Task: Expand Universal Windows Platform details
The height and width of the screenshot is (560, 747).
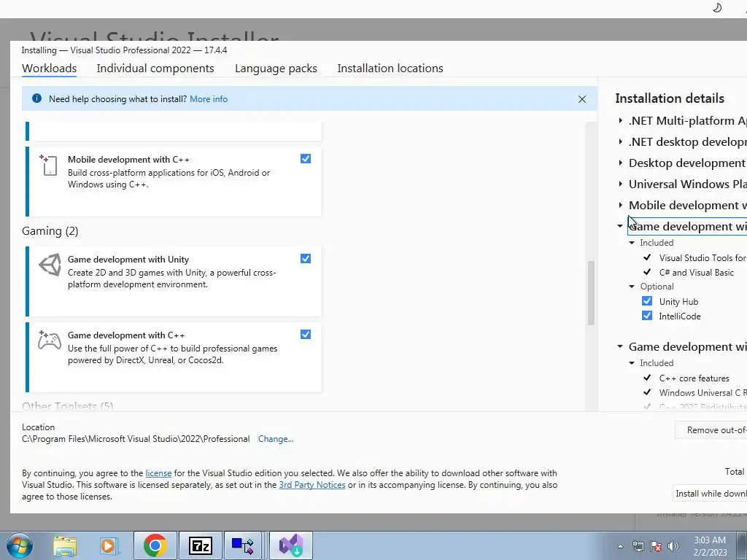Action: click(x=620, y=184)
